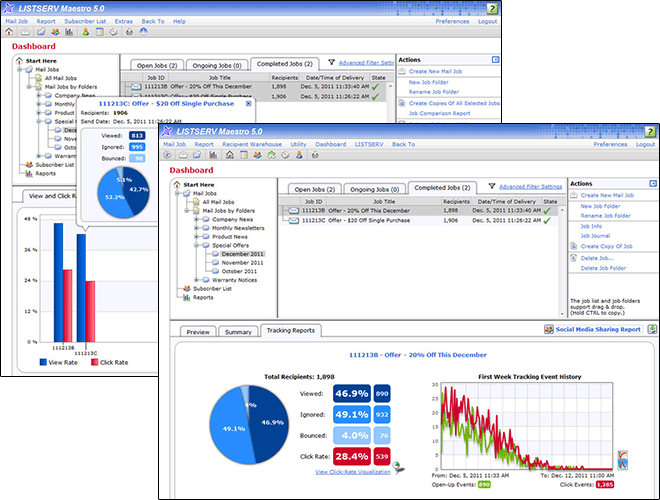Open Open Jobs (2) tab in back window

(x=157, y=65)
